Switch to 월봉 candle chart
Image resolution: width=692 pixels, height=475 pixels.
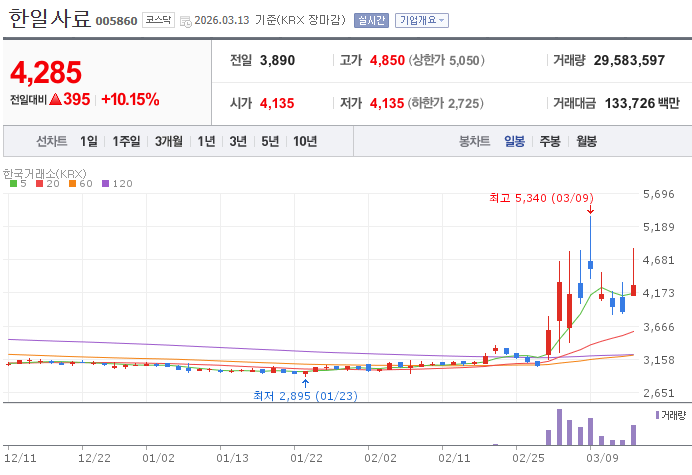coord(587,141)
